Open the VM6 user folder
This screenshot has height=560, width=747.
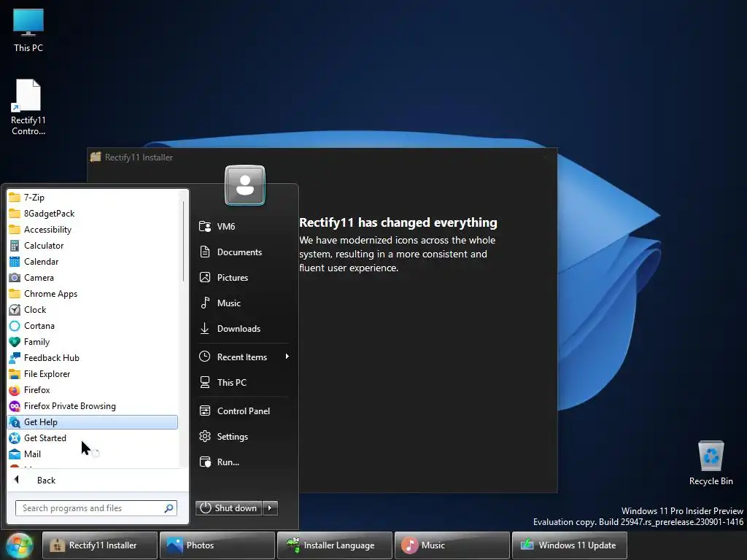click(x=244, y=226)
